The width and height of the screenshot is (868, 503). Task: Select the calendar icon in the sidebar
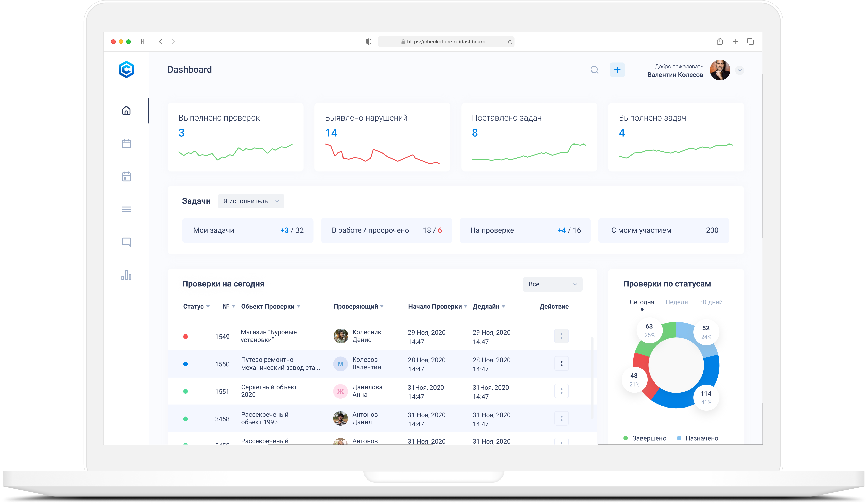[126, 143]
